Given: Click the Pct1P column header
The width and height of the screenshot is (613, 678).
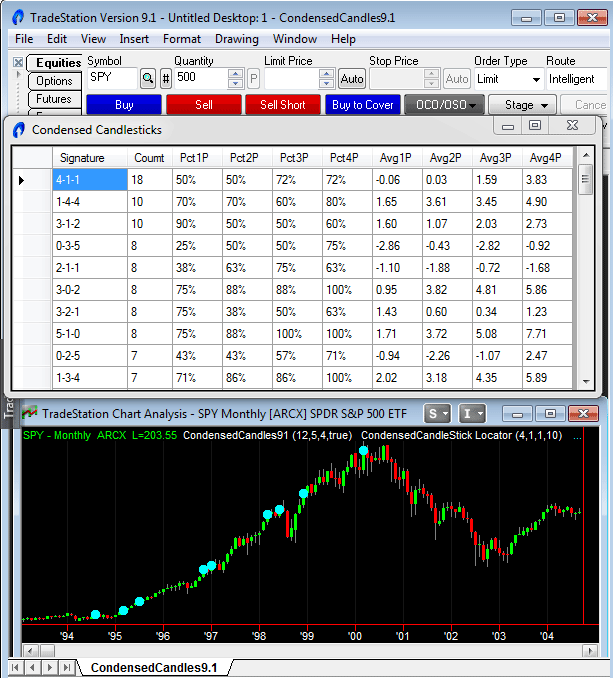Looking at the screenshot, I should (197, 158).
